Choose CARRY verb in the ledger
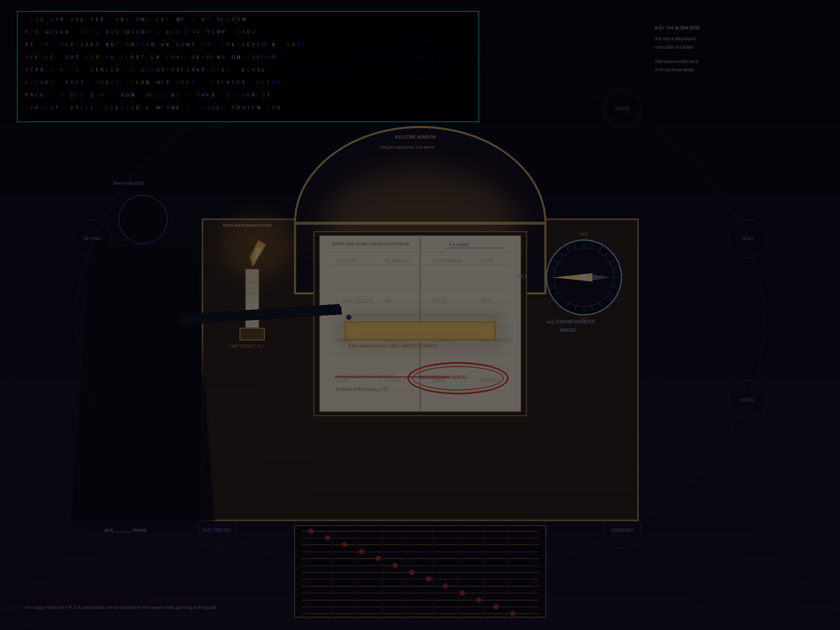 pos(487,261)
